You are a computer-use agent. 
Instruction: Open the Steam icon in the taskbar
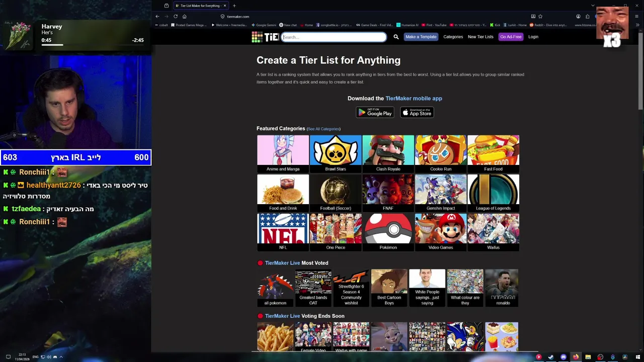coord(551,357)
